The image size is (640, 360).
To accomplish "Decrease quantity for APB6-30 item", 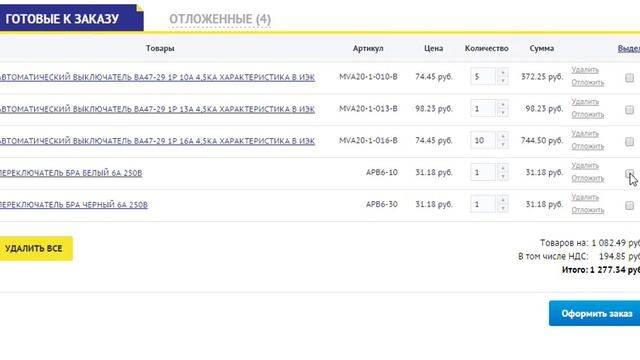I will tap(503, 208).
